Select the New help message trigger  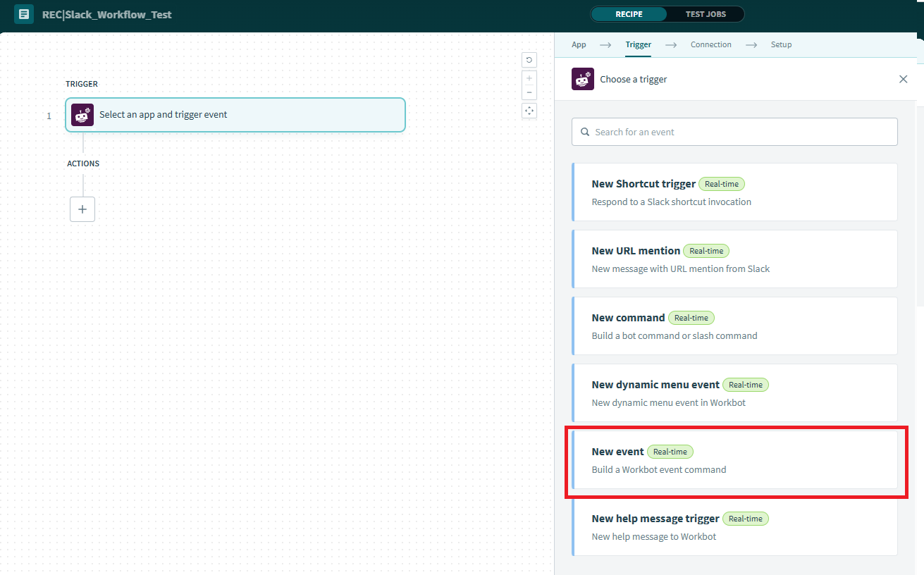[734, 527]
